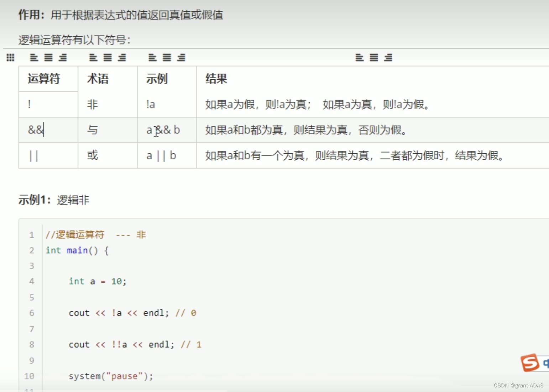Click line number 6 in code block
This screenshot has width=549, height=392.
[32, 313]
